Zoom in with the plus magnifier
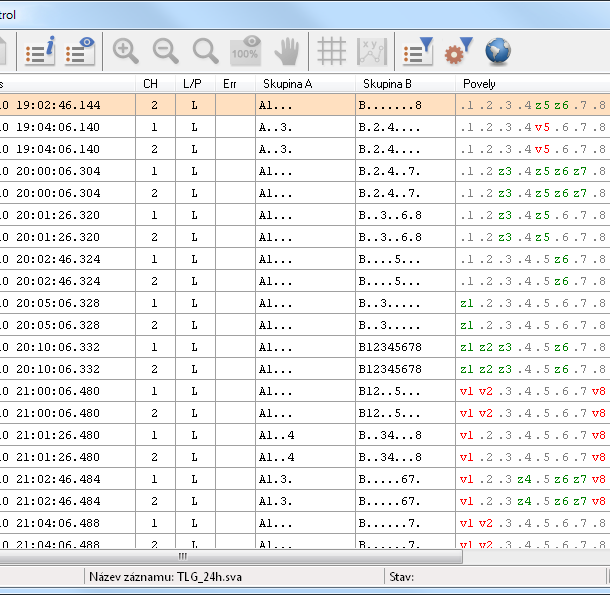This screenshot has width=610, height=595. [125, 51]
